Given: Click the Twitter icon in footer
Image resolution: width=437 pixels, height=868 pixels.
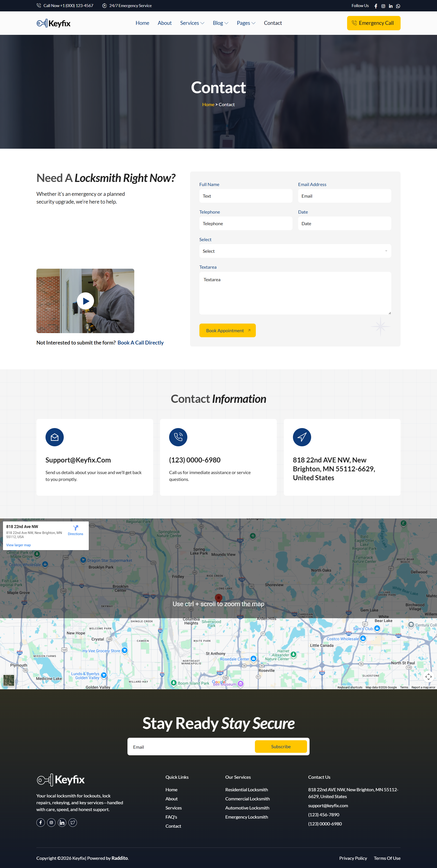Looking at the screenshot, I should coord(72,822).
